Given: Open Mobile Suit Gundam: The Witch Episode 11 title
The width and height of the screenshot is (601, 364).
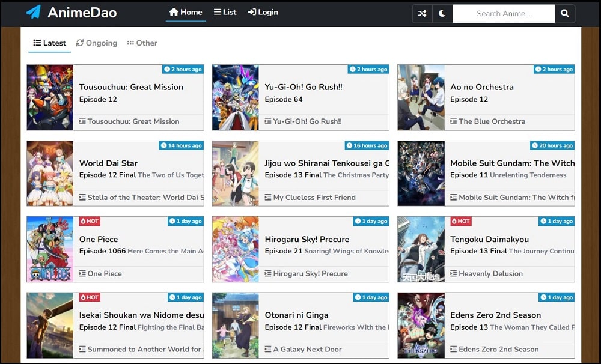Looking at the screenshot, I should pos(513,163).
